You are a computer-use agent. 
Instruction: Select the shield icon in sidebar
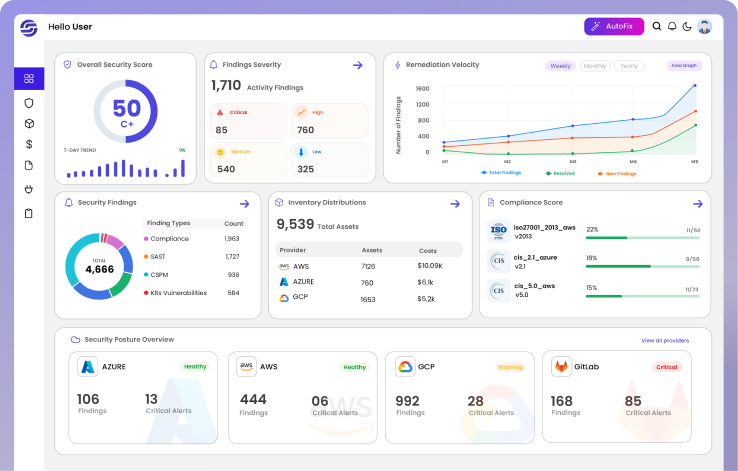click(x=29, y=103)
